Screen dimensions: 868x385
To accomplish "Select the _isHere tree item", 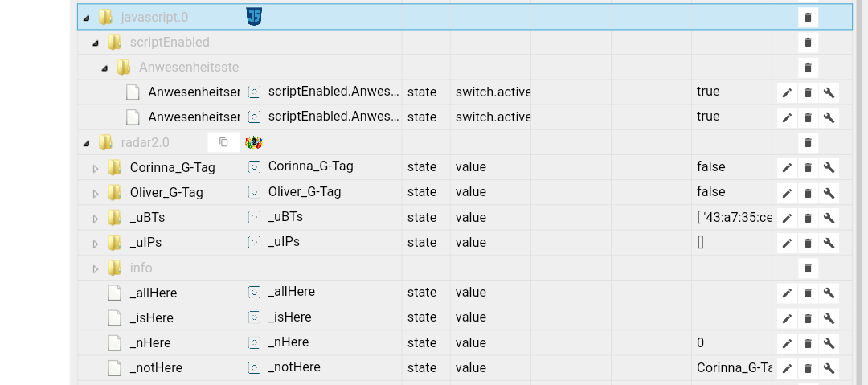I will 152,318.
